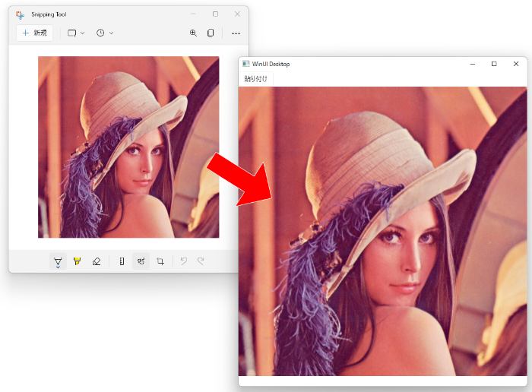Image resolution: width=532 pixels, height=392 pixels.
Task: Open the delay timer dropdown chevron
Action: pyautogui.click(x=111, y=33)
